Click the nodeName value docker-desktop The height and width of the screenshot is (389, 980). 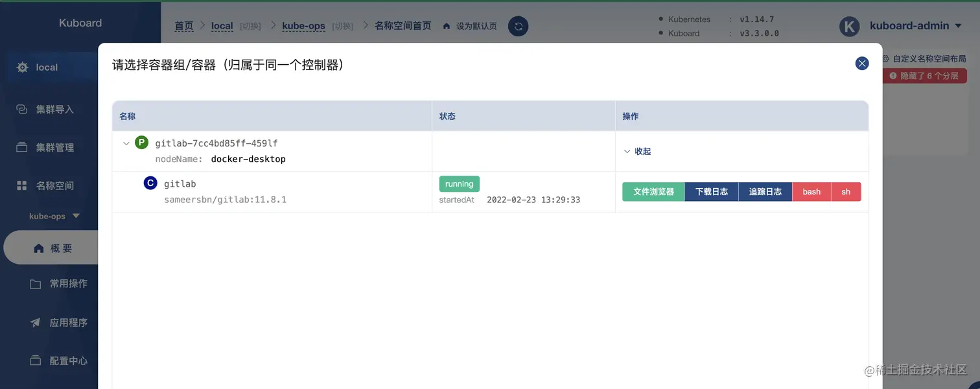(248, 159)
